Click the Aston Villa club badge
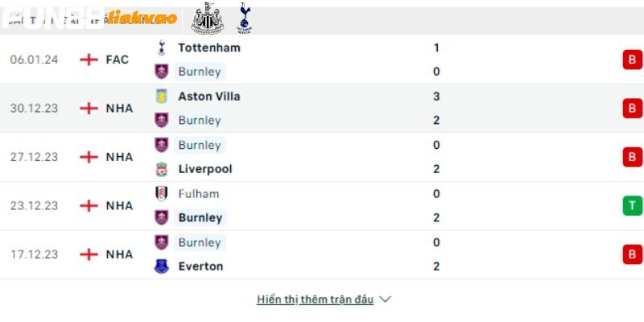 pos(162,96)
